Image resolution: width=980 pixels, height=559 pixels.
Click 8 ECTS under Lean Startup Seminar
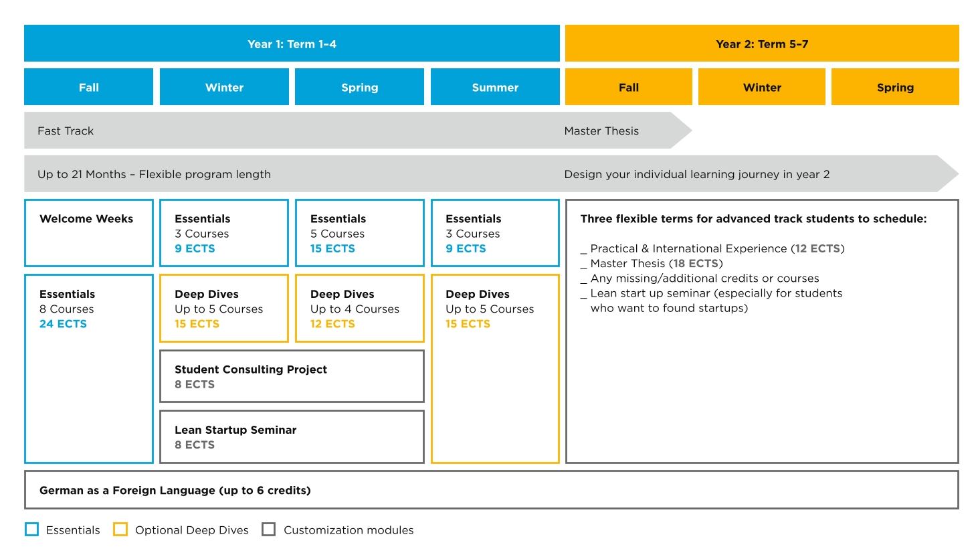[x=195, y=445]
